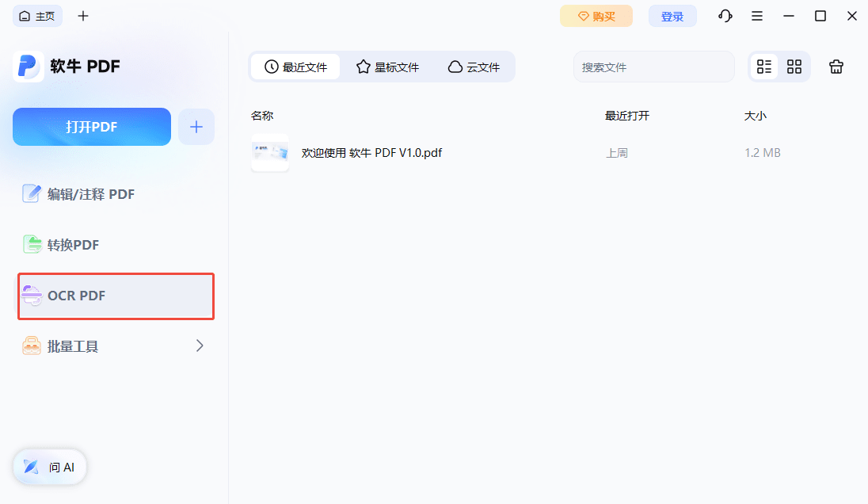Switch to 最近文件 tab
The height and width of the screenshot is (504, 868).
point(295,67)
